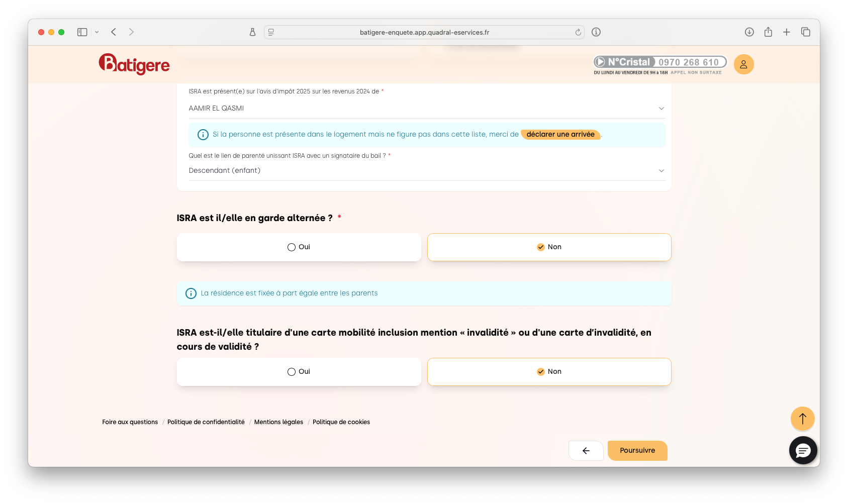Click the 'déclarer une arrivée' link

coord(560,135)
